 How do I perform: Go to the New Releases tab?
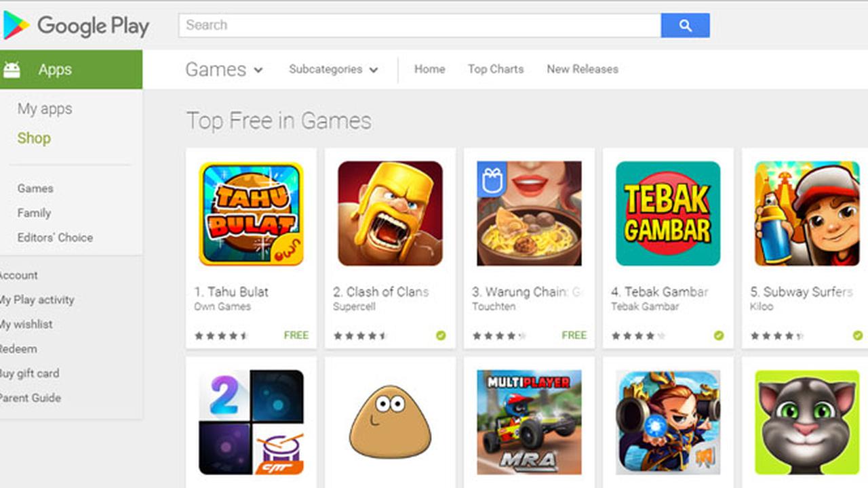(583, 69)
